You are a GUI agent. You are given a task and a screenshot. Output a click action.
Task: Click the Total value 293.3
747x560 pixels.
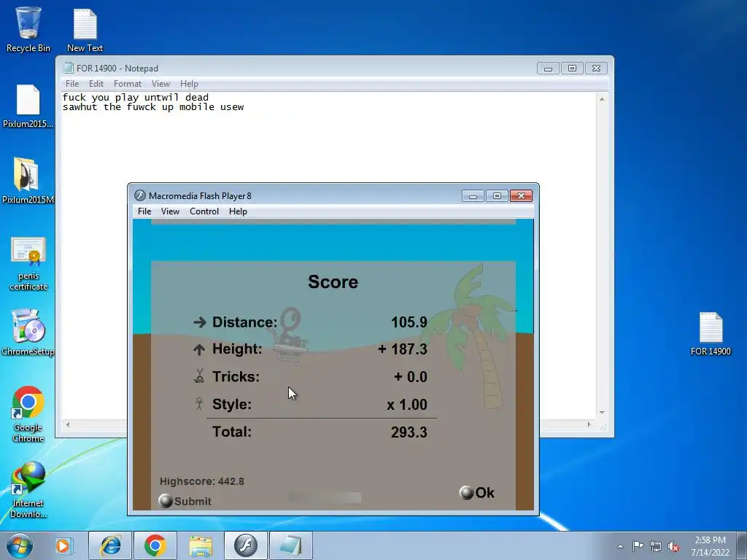tap(409, 432)
